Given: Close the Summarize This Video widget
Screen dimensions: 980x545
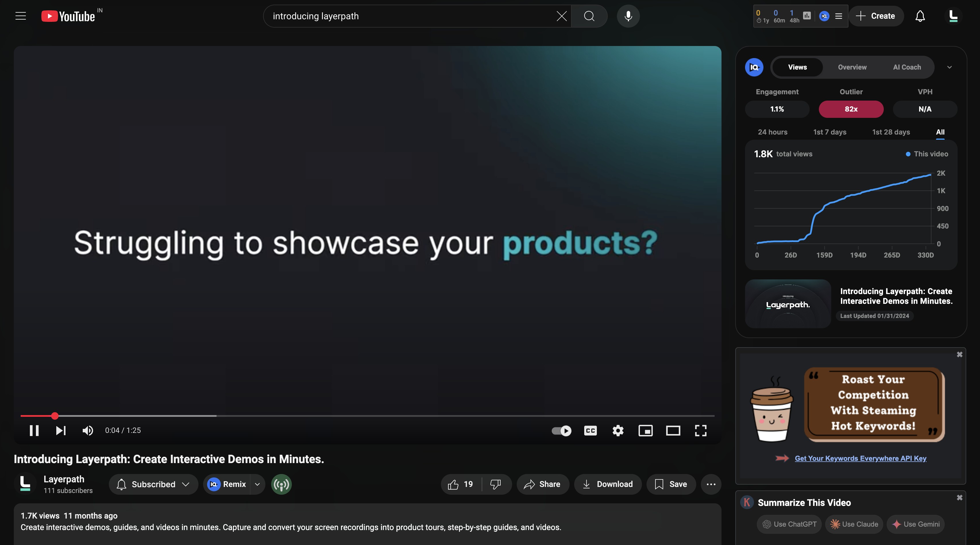Looking at the screenshot, I should 959,497.
